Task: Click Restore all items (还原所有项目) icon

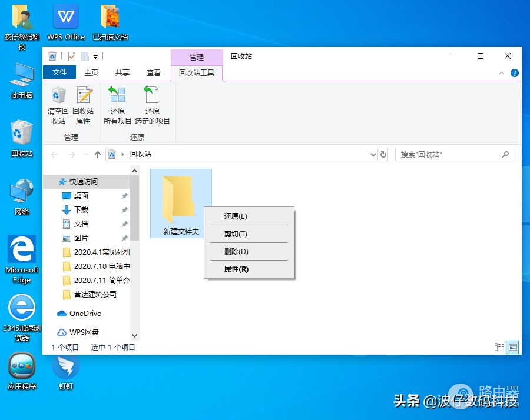Action: (118, 106)
